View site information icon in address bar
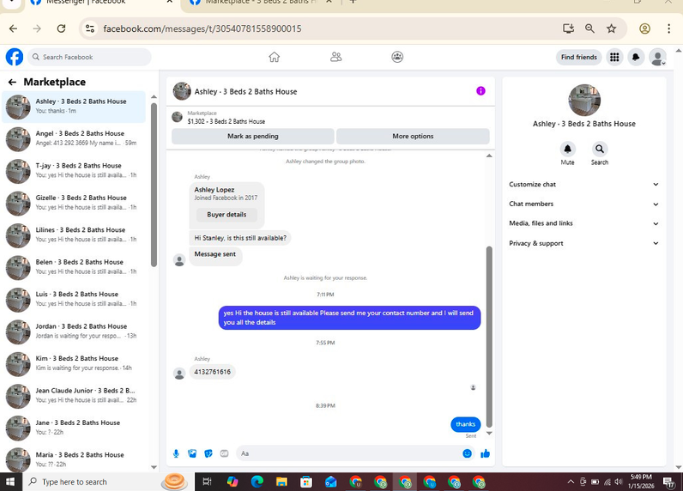Image resolution: width=683 pixels, height=491 pixels. point(90,29)
